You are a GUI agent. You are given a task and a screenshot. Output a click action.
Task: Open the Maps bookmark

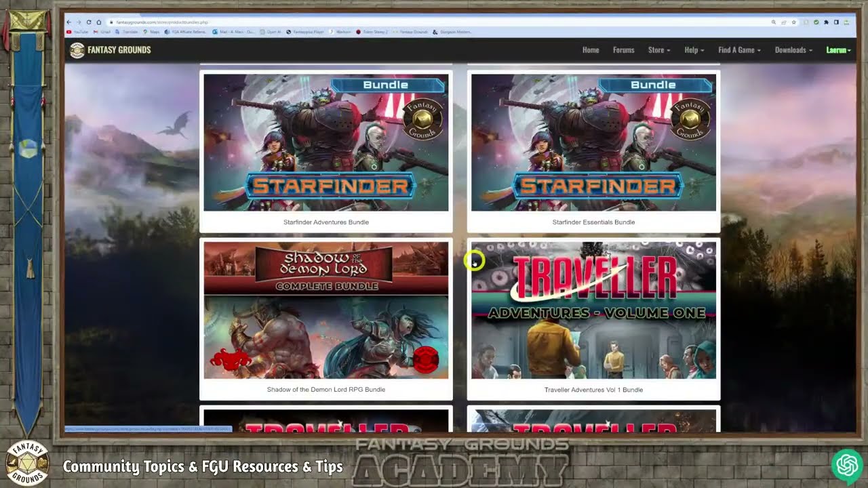pos(151,32)
